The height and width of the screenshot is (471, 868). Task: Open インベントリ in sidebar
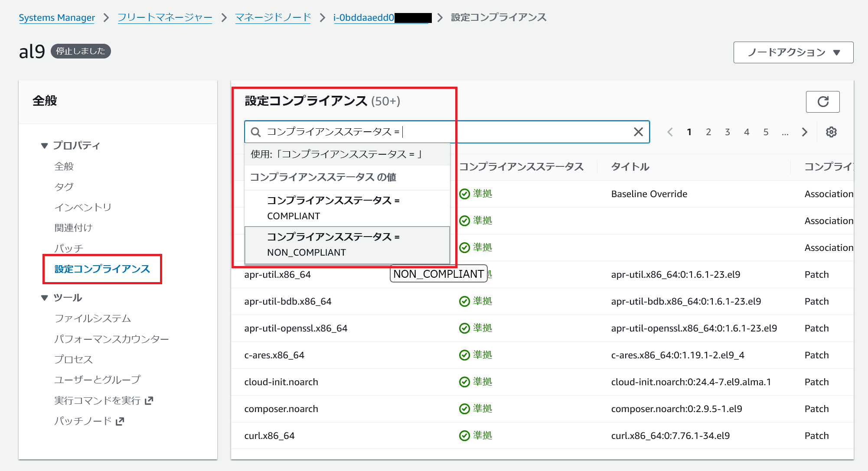coord(83,208)
